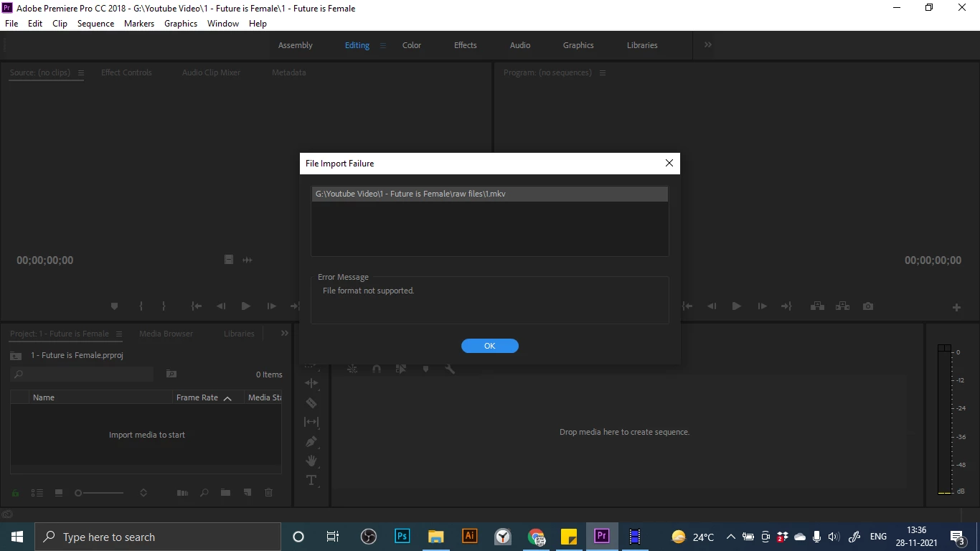This screenshot has width=980, height=551.
Task: Click Lift button in Program monitor
Action: click(817, 306)
